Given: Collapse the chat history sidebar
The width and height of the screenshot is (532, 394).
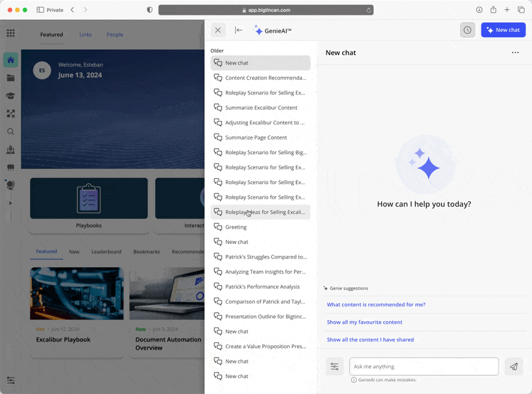Looking at the screenshot, I should 239,30.
